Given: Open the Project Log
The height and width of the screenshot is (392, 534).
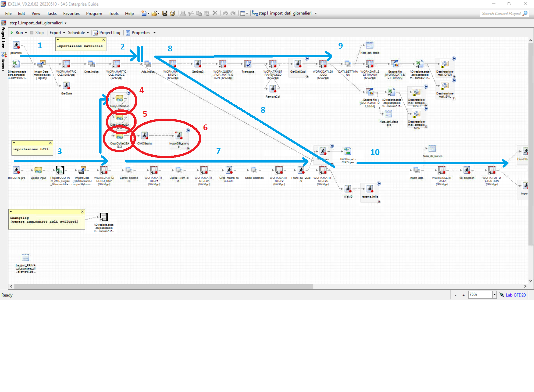Looking at the screenshot, I should click(107, 33).
